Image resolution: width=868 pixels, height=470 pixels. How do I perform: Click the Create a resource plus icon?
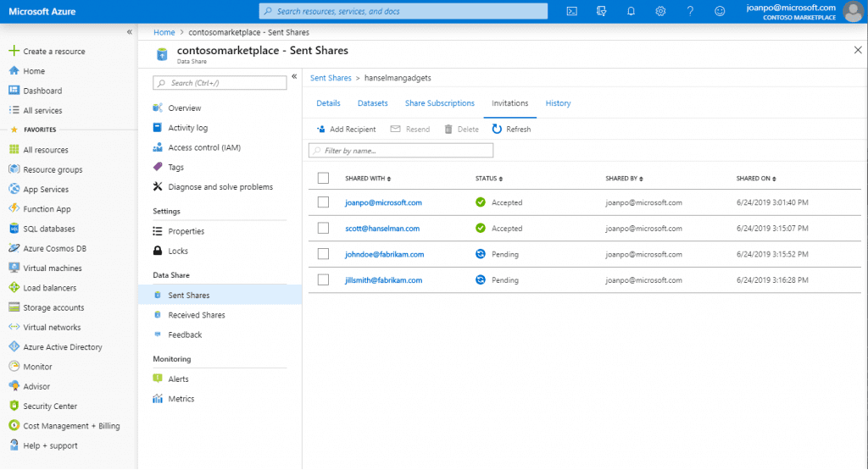[x=14, y=51]
